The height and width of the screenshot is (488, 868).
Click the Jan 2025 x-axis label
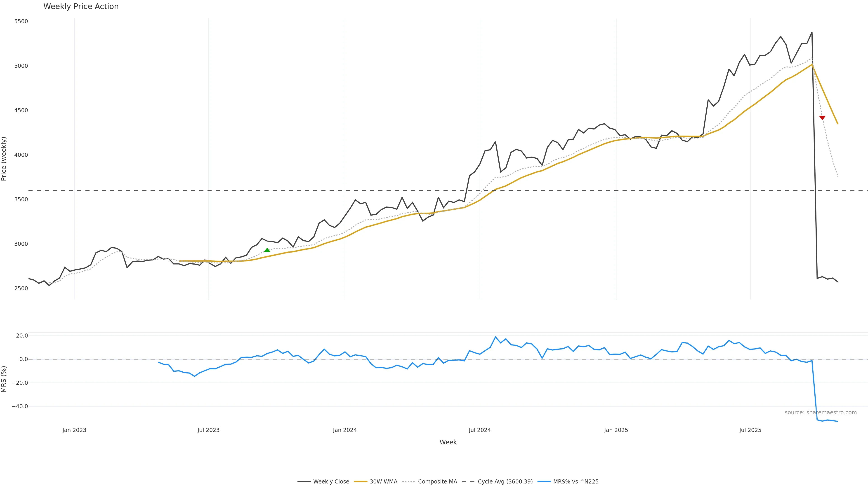(x=616, y=430)
